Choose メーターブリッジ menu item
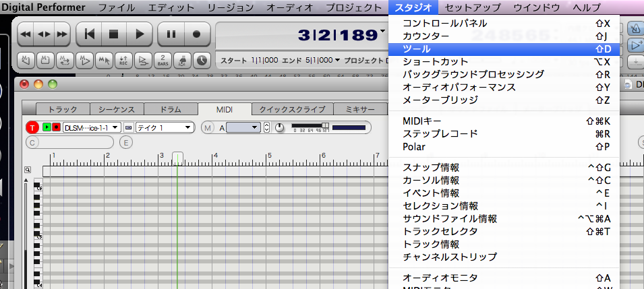 504,100
